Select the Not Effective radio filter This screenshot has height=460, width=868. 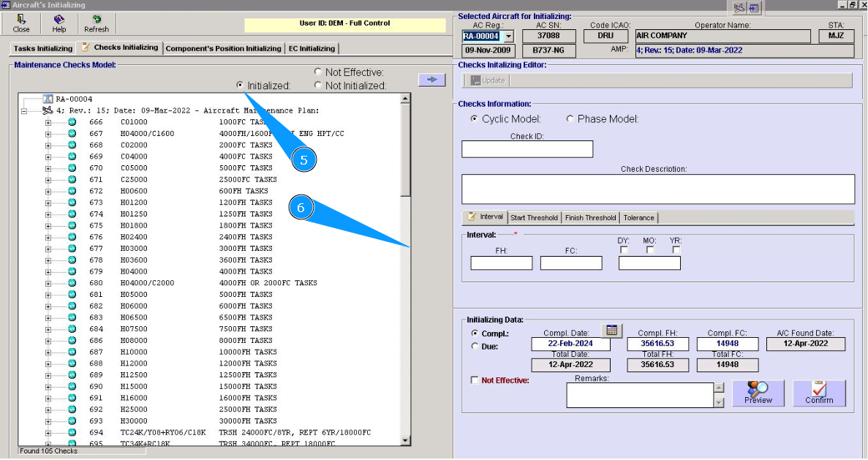pyautogui.click(x=318, y=72)
